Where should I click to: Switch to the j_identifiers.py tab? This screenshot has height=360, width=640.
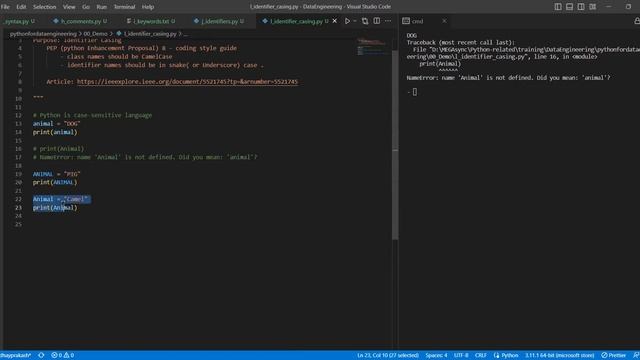click(219, 21)
